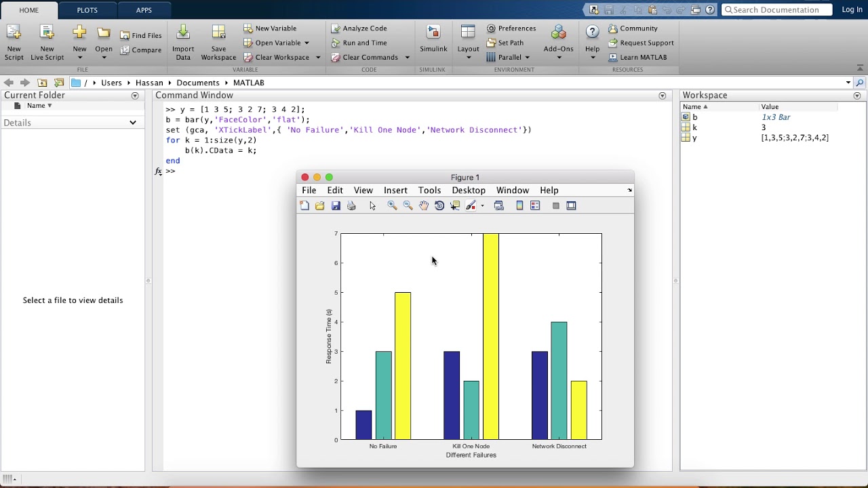Select the Pan hand tool in Figure 1
Viewport: 868px width, 488px height.
(424, 206)
